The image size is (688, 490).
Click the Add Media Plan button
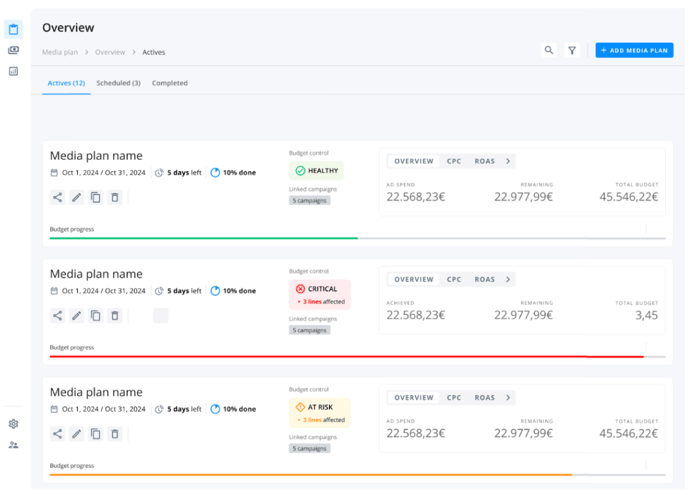tap(634, 50)
